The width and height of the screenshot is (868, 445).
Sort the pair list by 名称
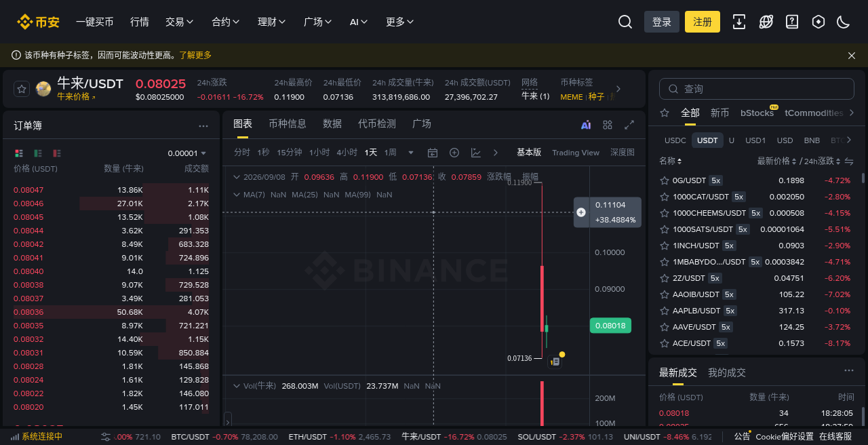[670, 161]
